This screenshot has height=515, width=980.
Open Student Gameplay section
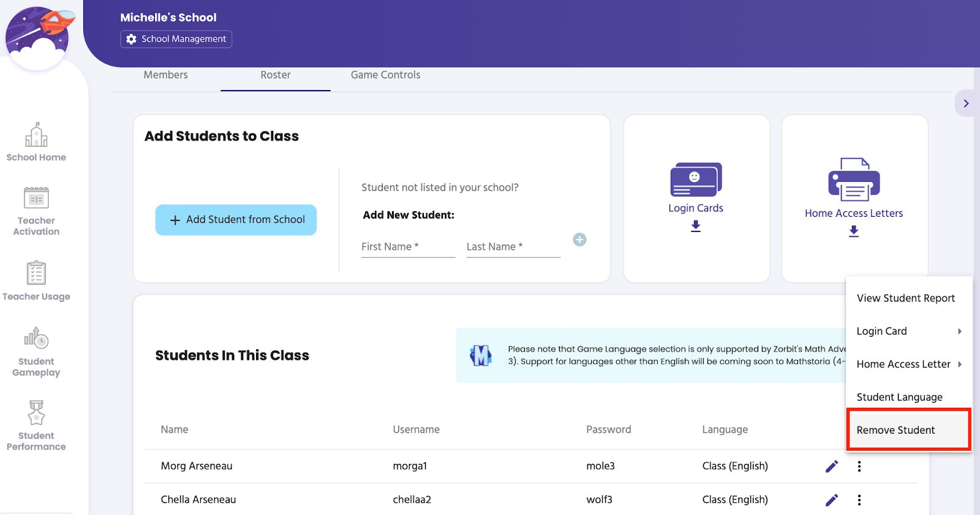click(x=36, y=352)
